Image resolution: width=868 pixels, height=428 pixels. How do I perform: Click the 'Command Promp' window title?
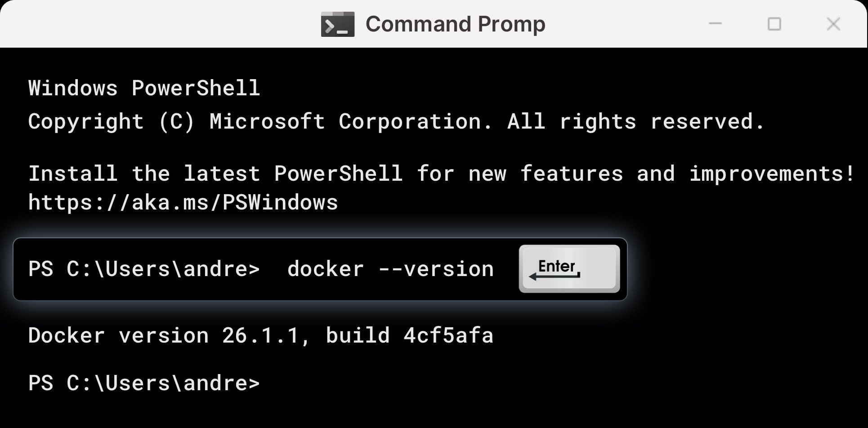pyautogui.click(x=455, y=24)
